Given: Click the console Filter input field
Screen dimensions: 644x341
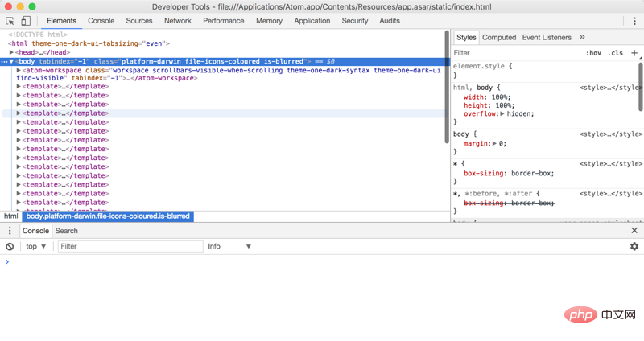Looking at the screenshot, I should (x=130, y=246).
